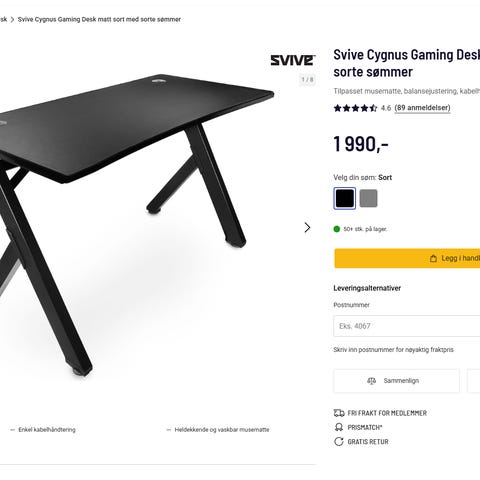480x480 pixels.
Task: Open the Svive Cygnus Gaming Desk breadcrumb
Action: (x=99, y=20)
